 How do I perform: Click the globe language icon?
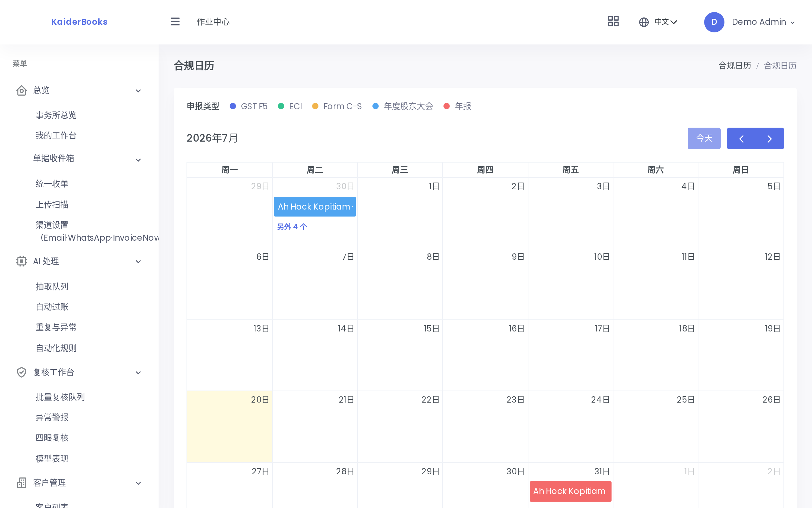(644, 22)
